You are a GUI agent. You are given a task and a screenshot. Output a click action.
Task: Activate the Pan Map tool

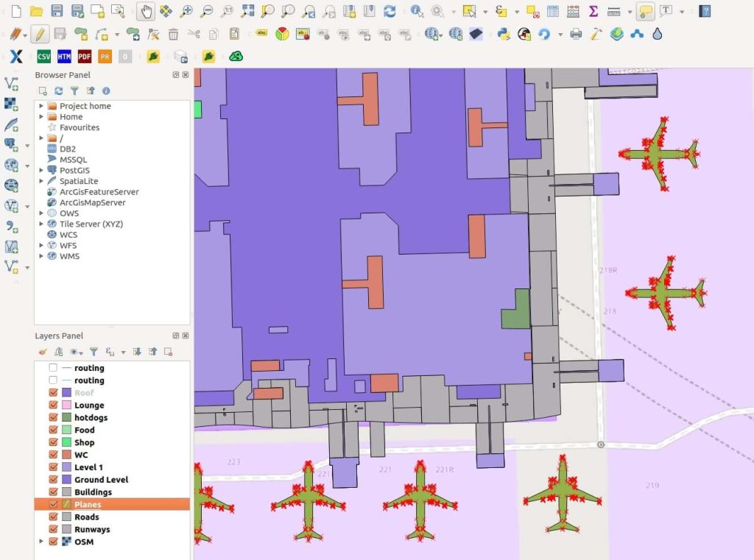147,11
